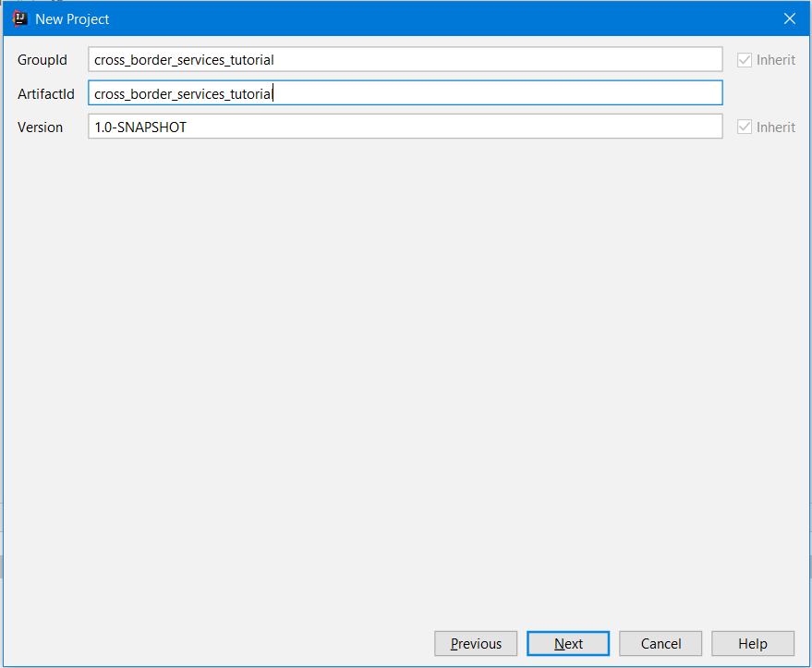Go back with the Previous button
The width and height of the screenshot is (812, 668).
476,644
